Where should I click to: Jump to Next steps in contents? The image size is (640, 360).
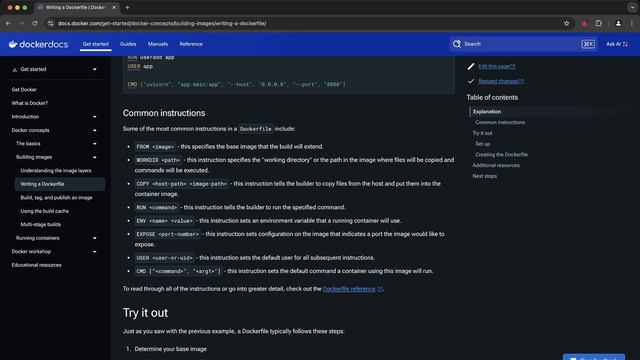point(484,176)
